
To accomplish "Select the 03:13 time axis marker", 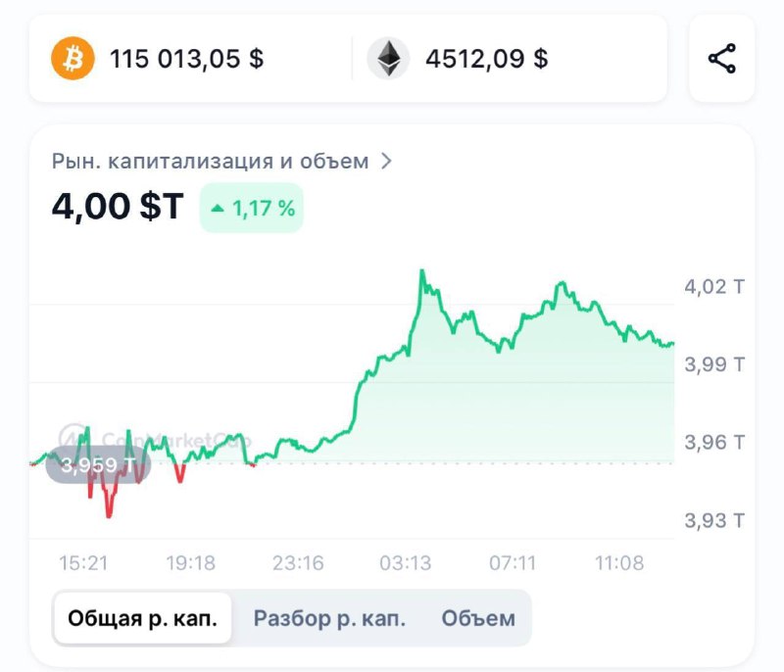I will (405, 563).
